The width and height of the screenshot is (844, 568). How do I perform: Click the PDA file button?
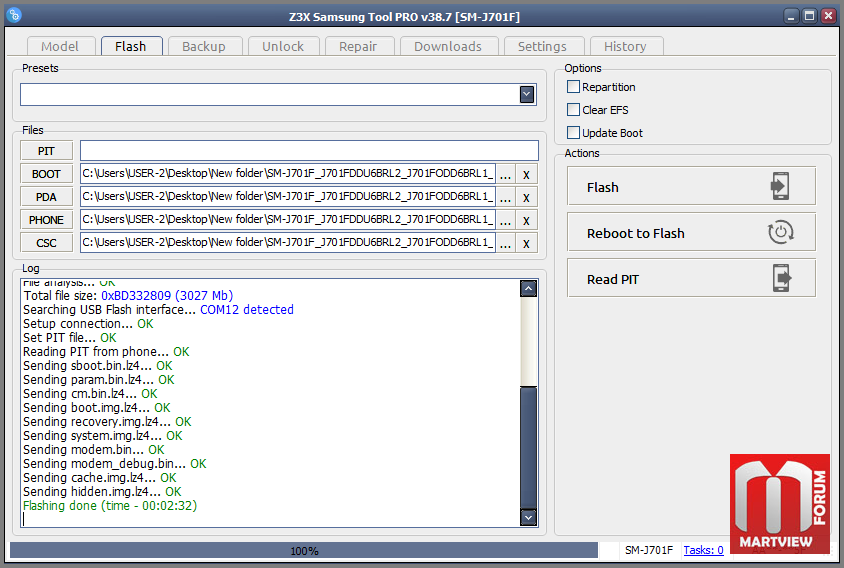tap(46, 197)
